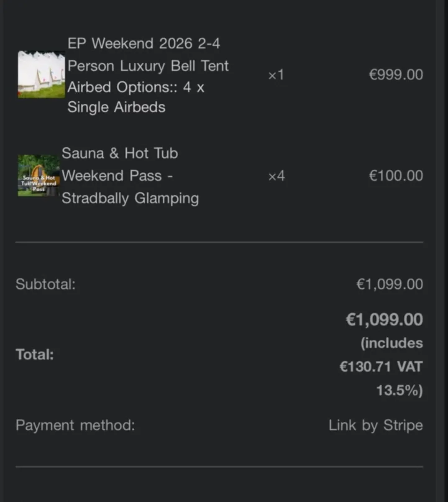Click the bold Total label
Screen dimensions: 448x502
[x=35, y=355]
